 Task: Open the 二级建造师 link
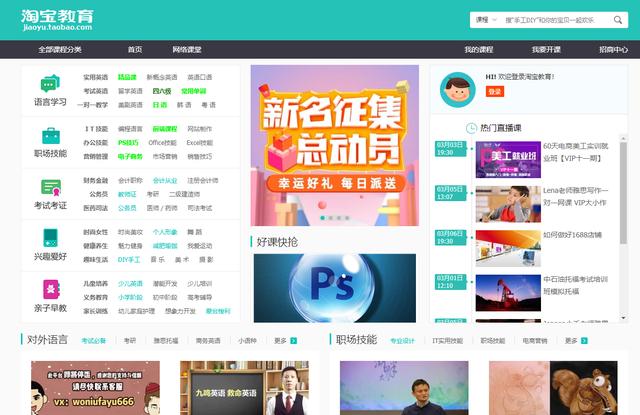pos(184,194)
